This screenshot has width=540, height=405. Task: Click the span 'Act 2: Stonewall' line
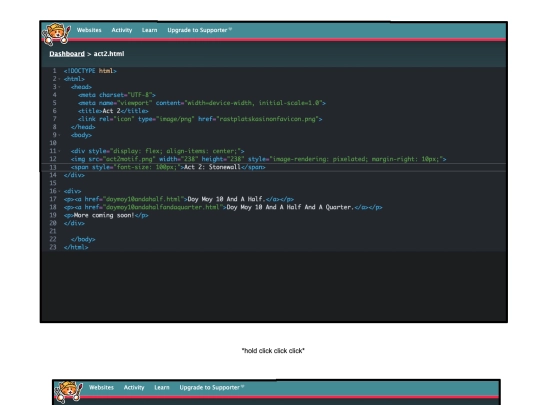click(168, 167)
